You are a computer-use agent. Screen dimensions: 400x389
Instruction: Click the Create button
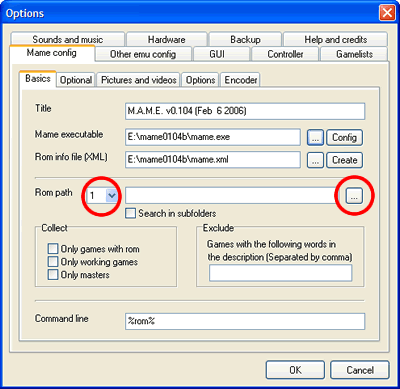pos(344,160)
